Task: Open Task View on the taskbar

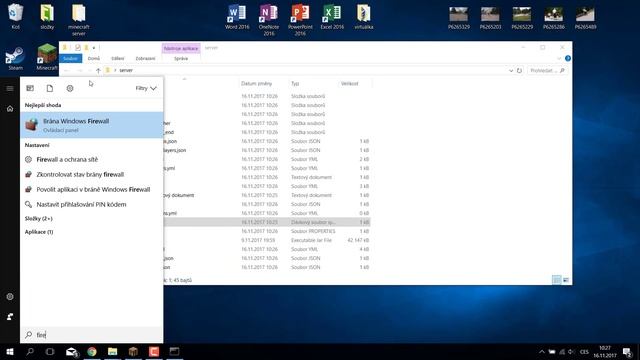Action: (50, 352)
